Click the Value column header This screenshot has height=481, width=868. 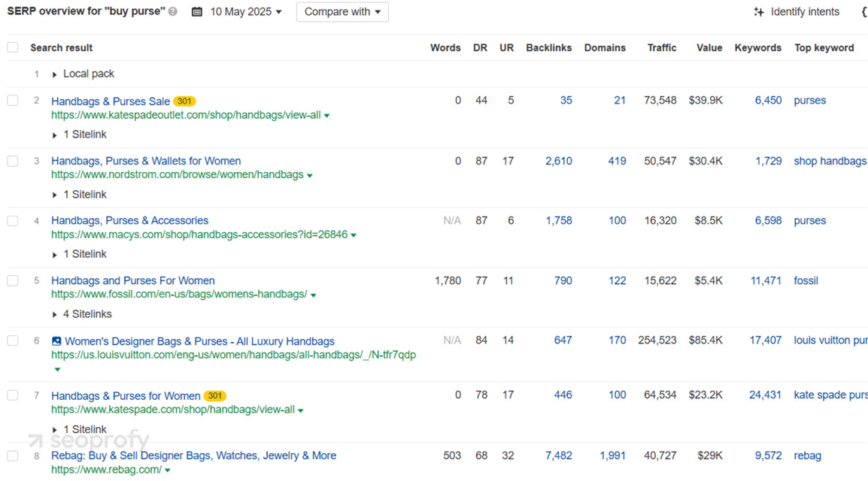point(709,47)
